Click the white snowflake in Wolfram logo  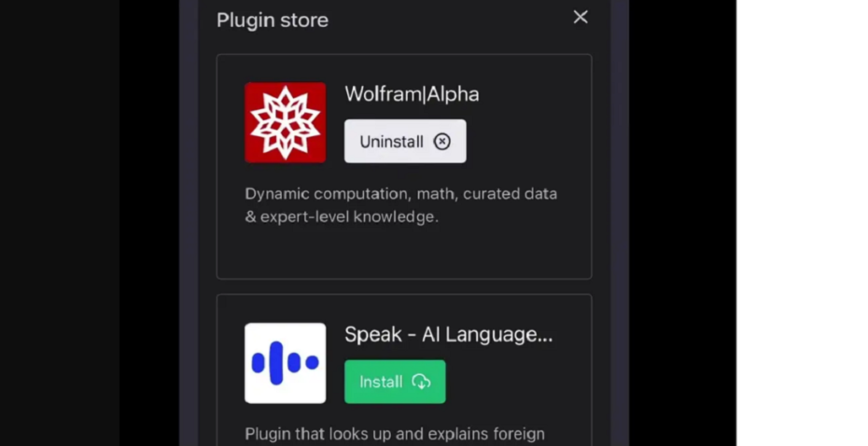point(285,122)
